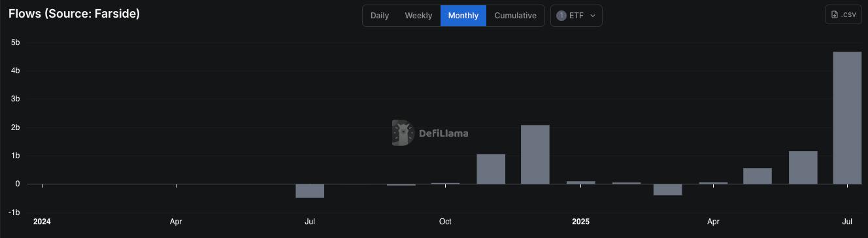Click the ETF count badge showing 1
The height and width of the screenshot is (238, 868).
561,16
